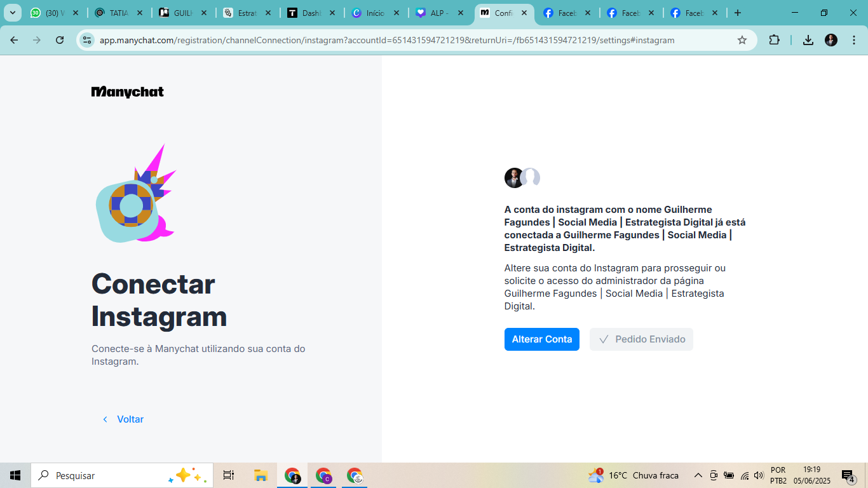Click the Pesquisar taskbar search box

[122, 475]
